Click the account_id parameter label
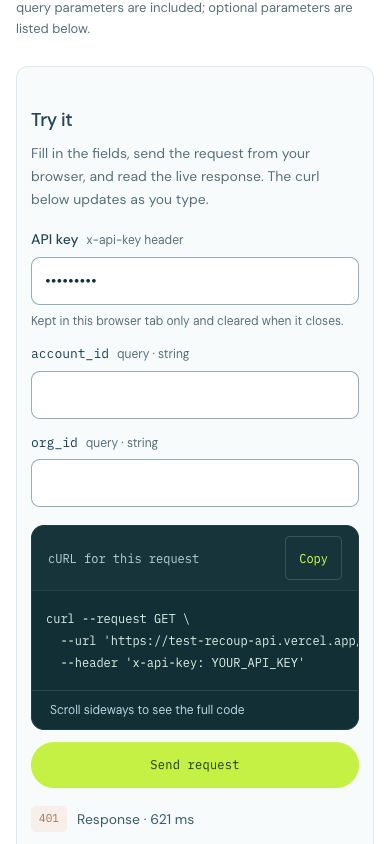This screenshot has width=390, height=844. point(70,354)
